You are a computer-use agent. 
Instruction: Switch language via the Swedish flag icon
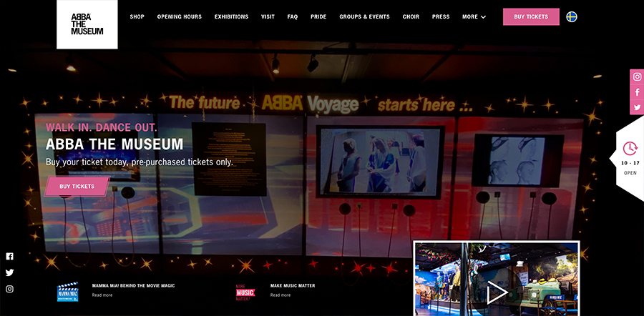[x=571, y=17]
